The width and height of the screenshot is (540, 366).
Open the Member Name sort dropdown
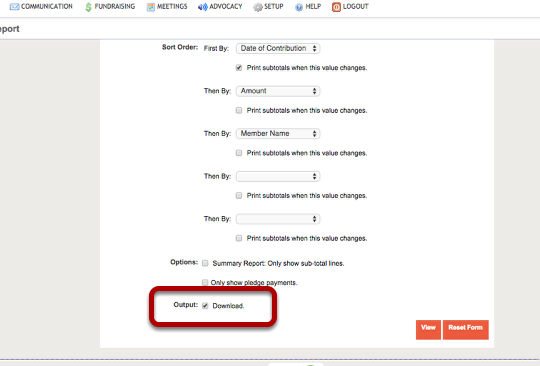[278, 134]
